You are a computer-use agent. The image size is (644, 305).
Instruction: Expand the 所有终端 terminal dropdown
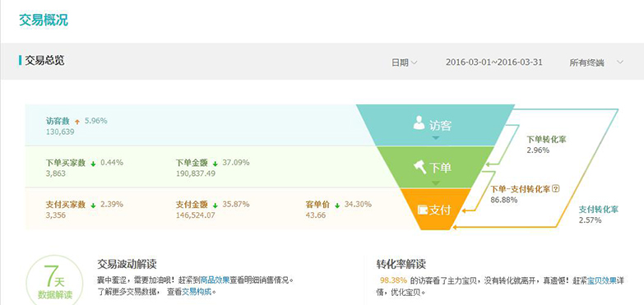pyautogui.click(x=596, y=62)
